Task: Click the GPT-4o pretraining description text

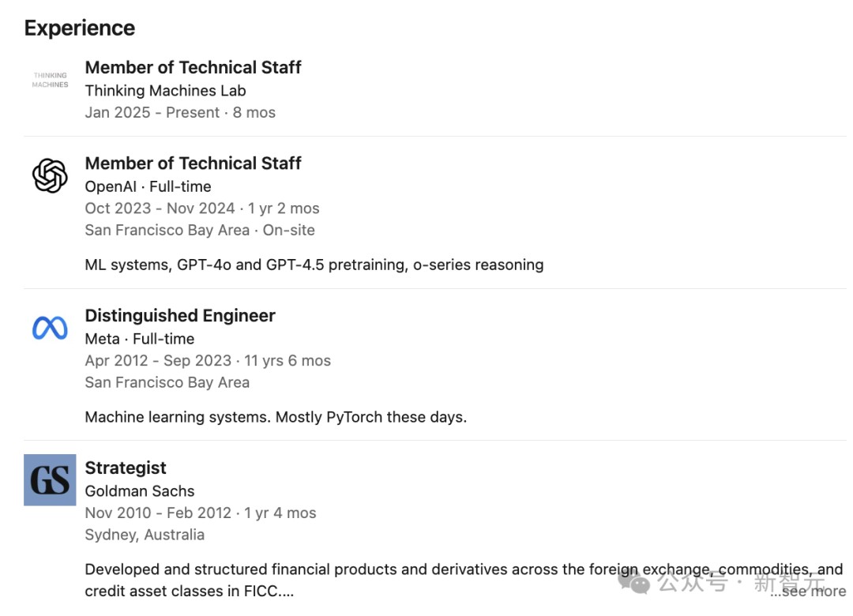Action: click(314, 265)
